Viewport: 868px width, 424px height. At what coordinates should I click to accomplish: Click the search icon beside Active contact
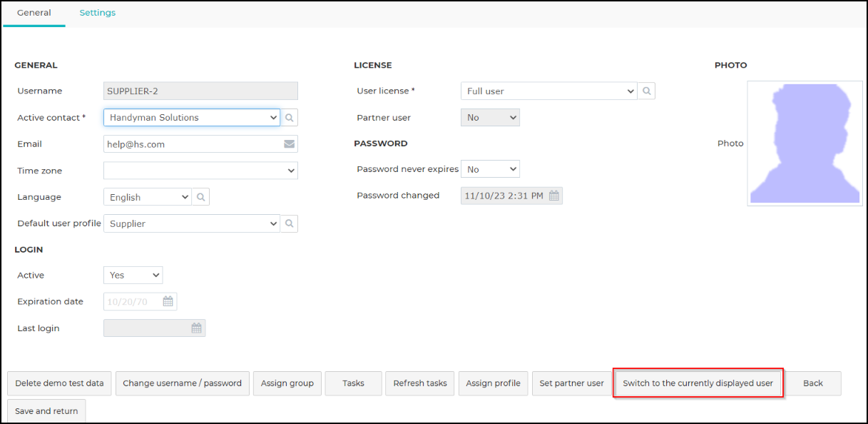pos(290,118)
